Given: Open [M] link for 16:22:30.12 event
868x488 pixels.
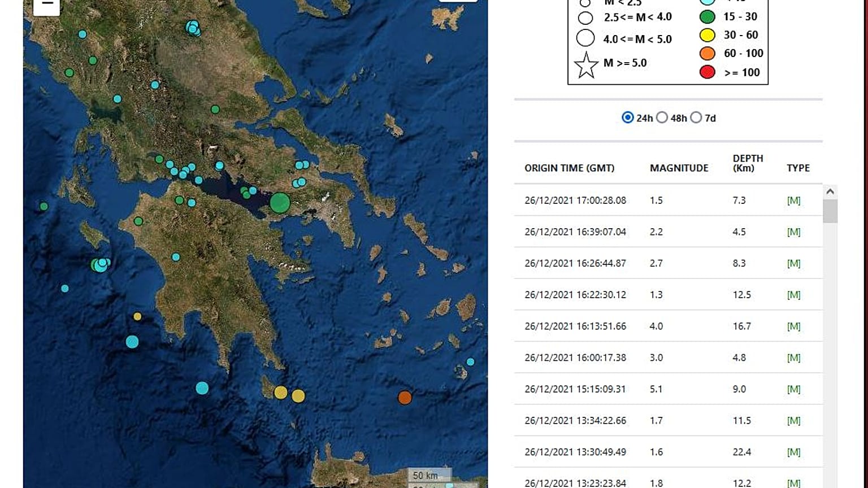Looking at the screenshot, I should click(793, 295).
